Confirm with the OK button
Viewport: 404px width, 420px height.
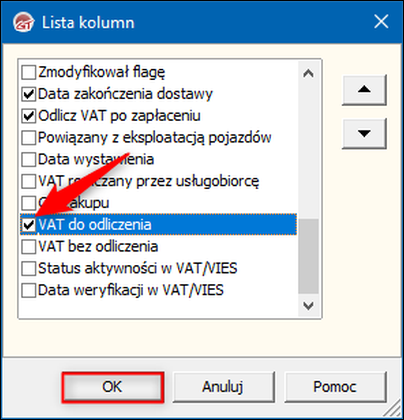[x=113, y=387]
